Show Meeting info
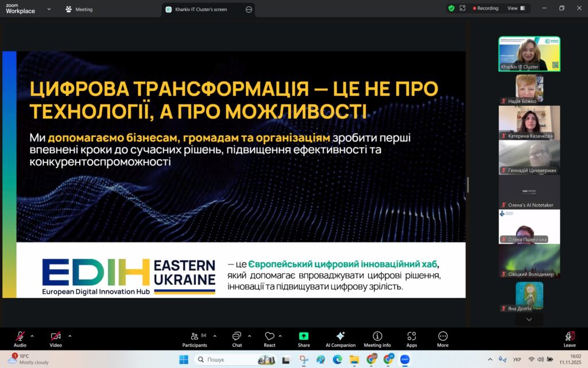The width and height of the screenshot is (588, 368). coord(377,339)
